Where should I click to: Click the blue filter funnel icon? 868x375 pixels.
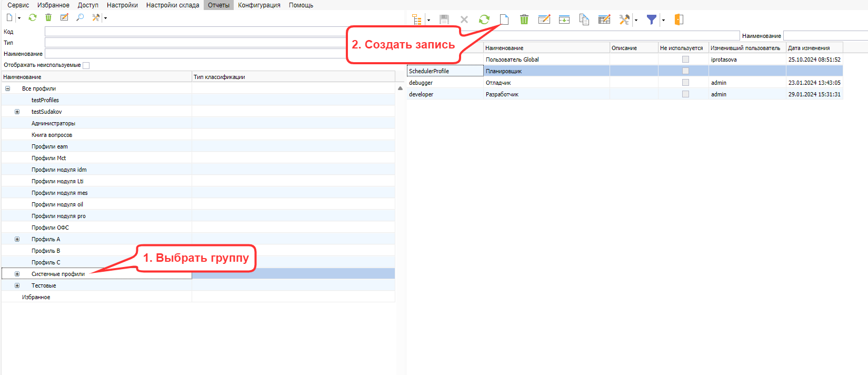click(651, 19)
